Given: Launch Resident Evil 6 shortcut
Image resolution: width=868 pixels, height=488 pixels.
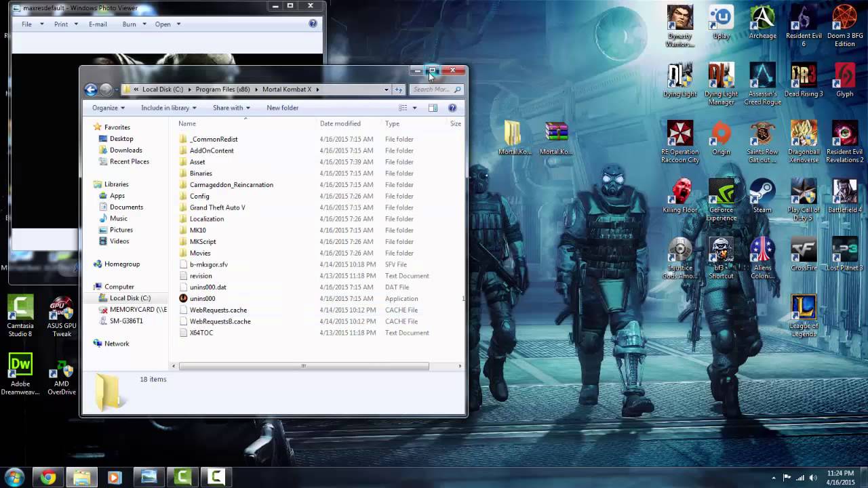Looking at the screenshot, I should point(804,26).
